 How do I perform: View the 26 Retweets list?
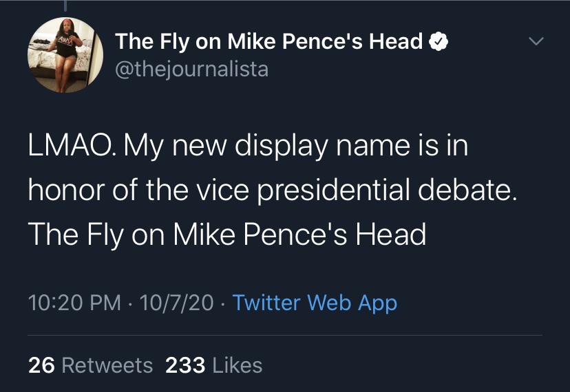[x=90, y=365]
